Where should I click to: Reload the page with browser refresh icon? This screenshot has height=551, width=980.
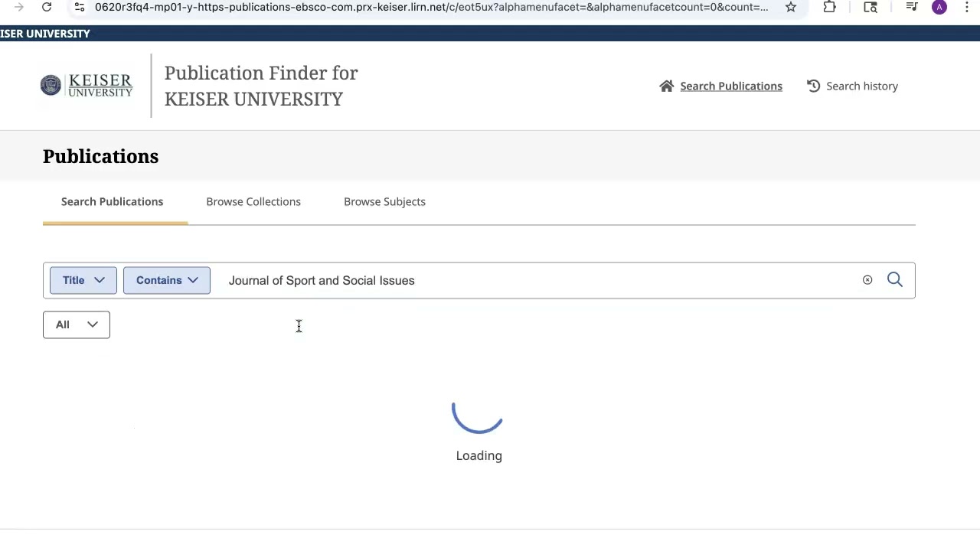coord(47,7)
